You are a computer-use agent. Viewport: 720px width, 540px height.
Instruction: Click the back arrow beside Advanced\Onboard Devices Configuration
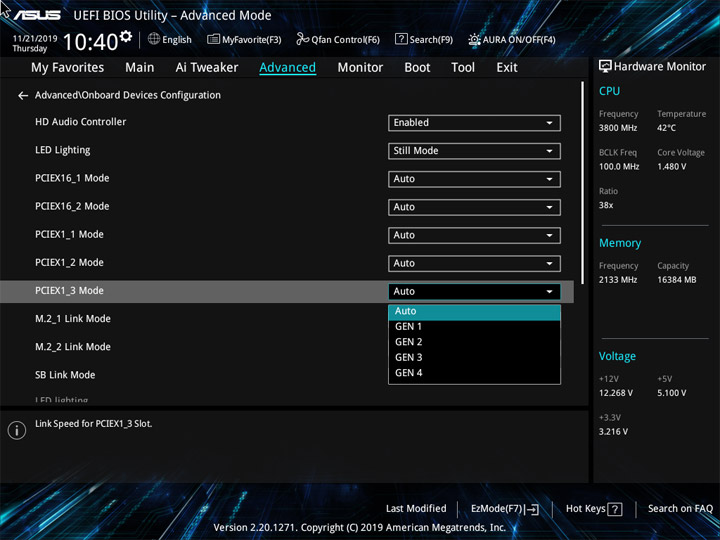point(22,96)
